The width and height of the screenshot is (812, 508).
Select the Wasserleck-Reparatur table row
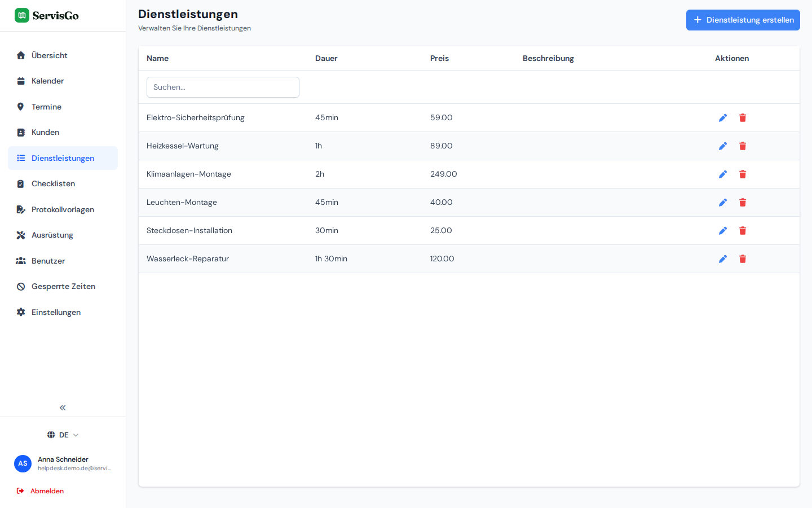[x=469, y=259]
